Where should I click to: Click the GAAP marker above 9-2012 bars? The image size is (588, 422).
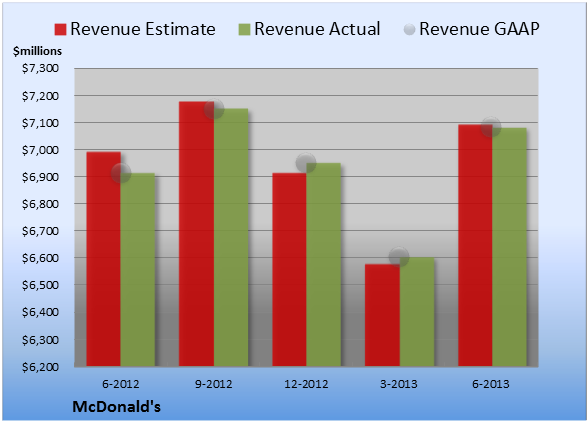tap(214, 109)
